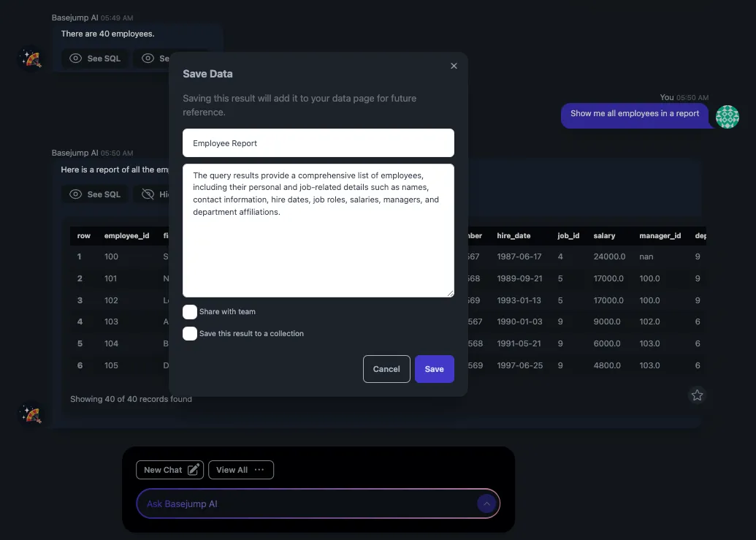The height and width of the screenshot is (540, 756).
Task: Click salary cell 9000.0
Action: point(607,322)
